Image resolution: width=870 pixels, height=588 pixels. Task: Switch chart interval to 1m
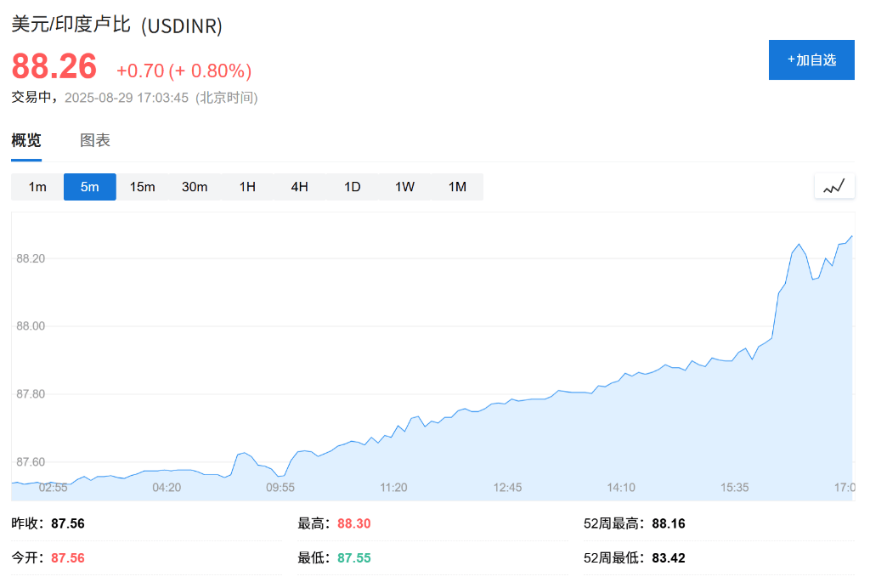point(37,186)
